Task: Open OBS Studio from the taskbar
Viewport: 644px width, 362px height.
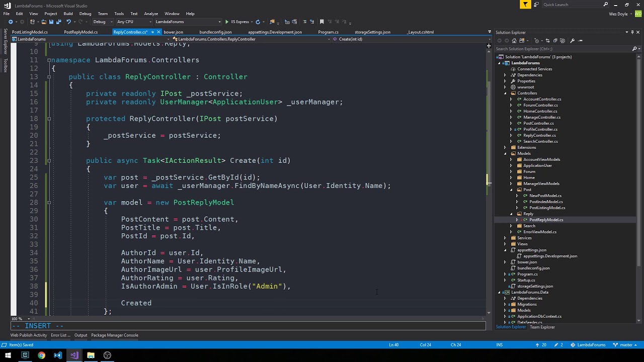Action: point(107,355)
